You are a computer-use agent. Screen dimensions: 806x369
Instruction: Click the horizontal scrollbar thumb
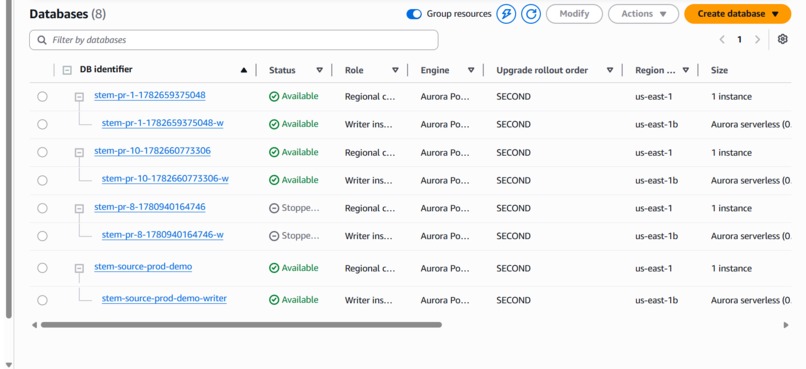click(241, 325)
